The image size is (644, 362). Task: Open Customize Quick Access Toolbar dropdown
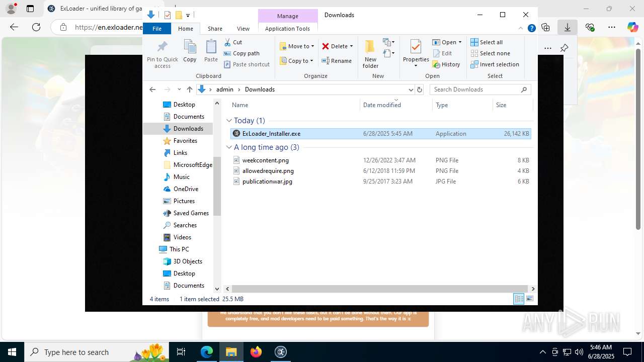pos(188,15)
